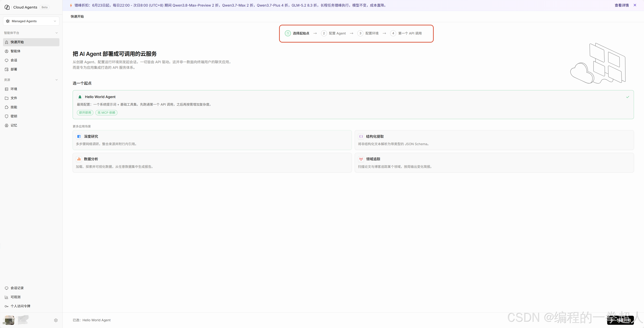
Task: Click the 结构化提取 braces icon
Action: (361, 137)
